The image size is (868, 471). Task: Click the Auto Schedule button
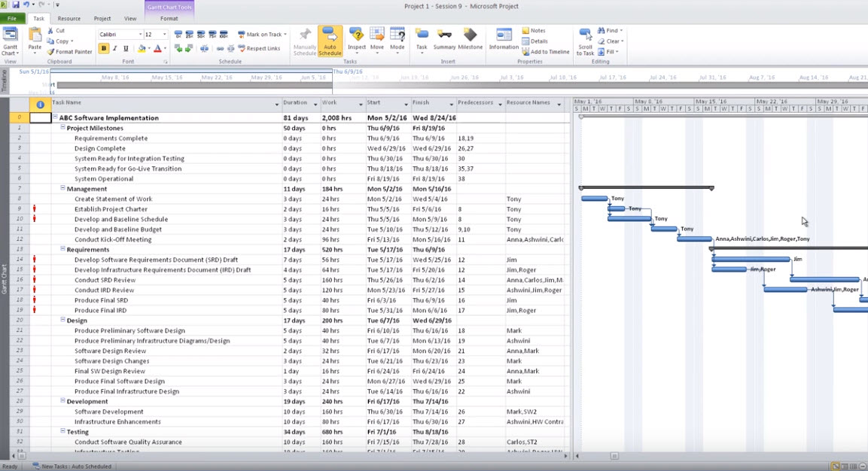tap(330, 41)
